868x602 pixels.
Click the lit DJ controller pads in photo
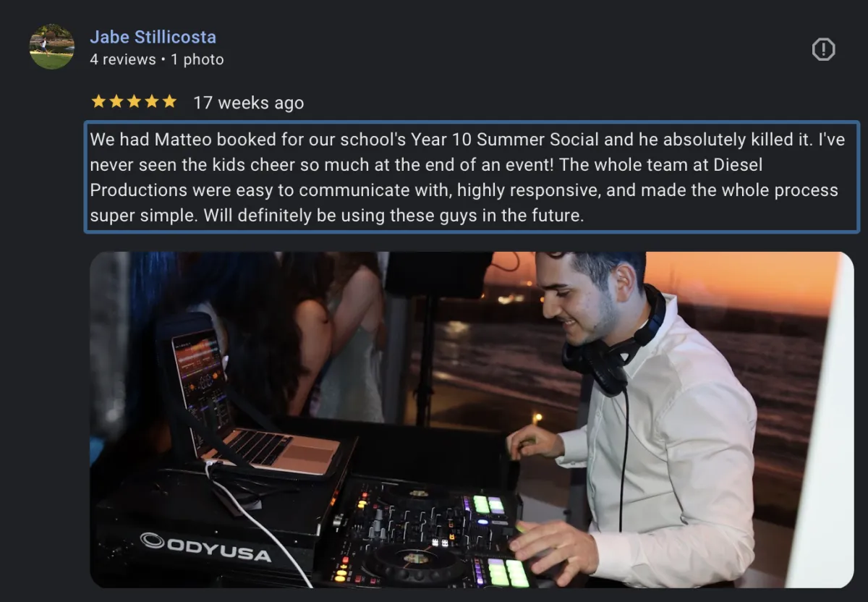click(x=489, y=504)
